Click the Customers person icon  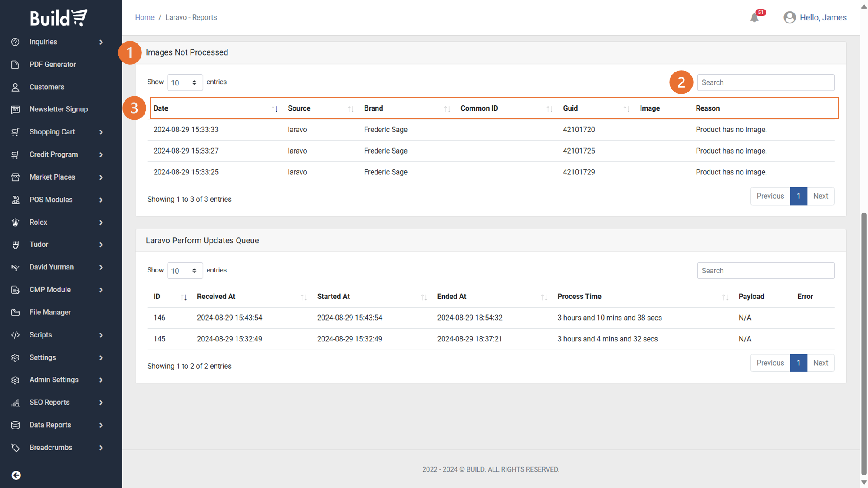15,87
